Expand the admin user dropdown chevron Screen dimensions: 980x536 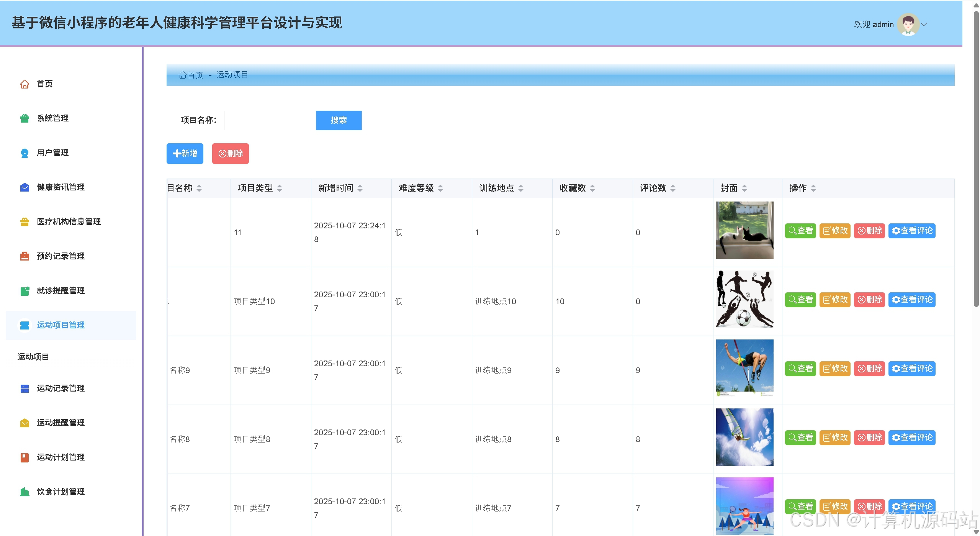[x=924, y=25]
